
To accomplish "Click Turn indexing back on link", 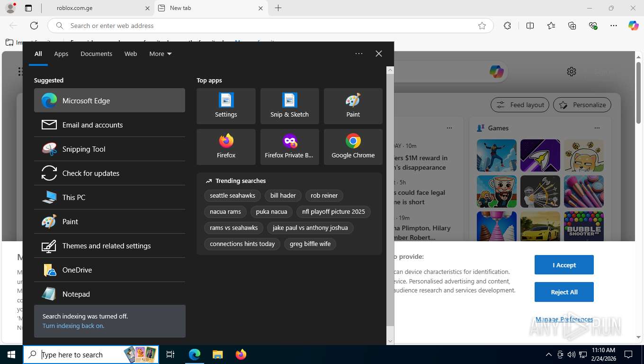I will tap(73, 326).
